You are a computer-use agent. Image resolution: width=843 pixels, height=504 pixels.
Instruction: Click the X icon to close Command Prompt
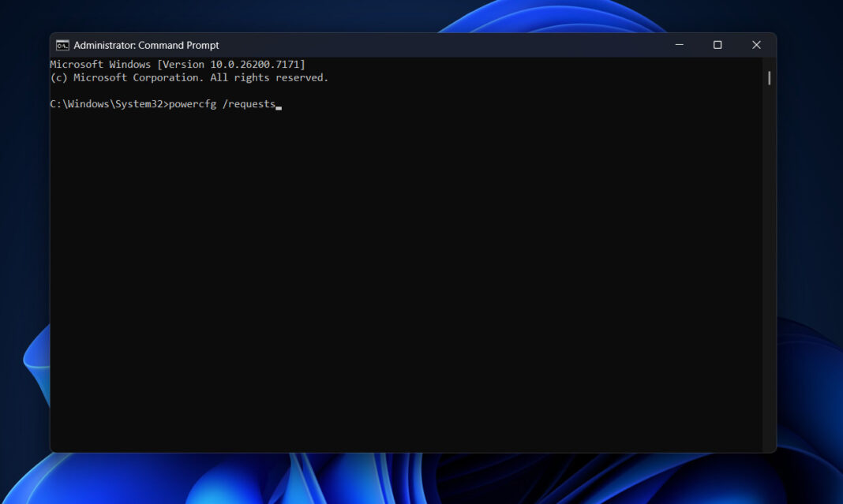click(x=755, y=45)
